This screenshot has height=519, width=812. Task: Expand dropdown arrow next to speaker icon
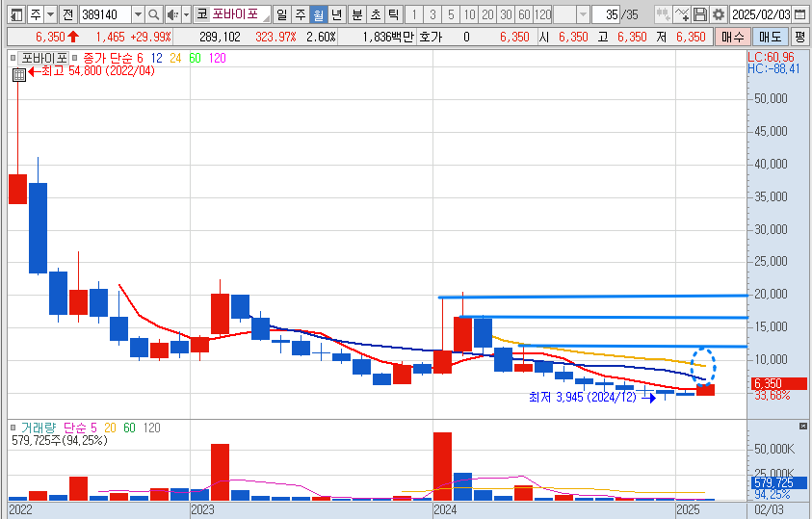(x=187, y=14)
